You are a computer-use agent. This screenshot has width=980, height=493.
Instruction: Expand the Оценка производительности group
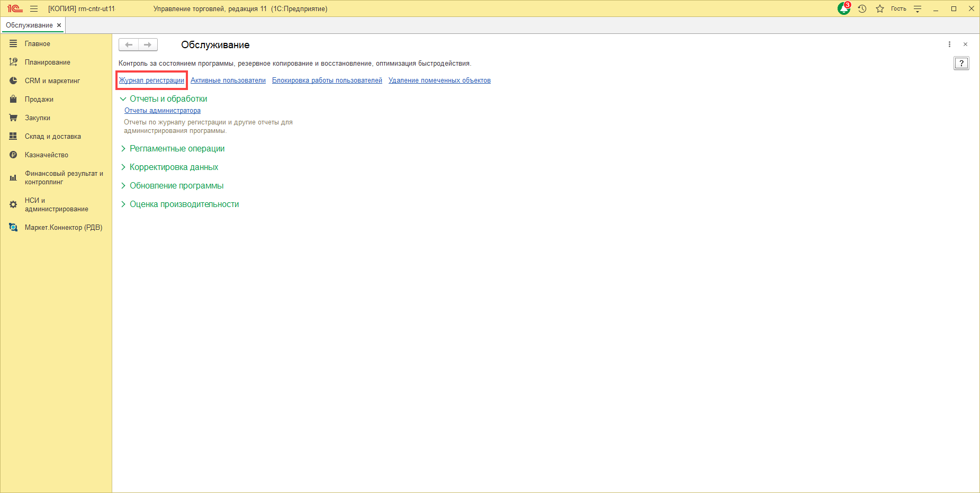click(x=179, y=204)
